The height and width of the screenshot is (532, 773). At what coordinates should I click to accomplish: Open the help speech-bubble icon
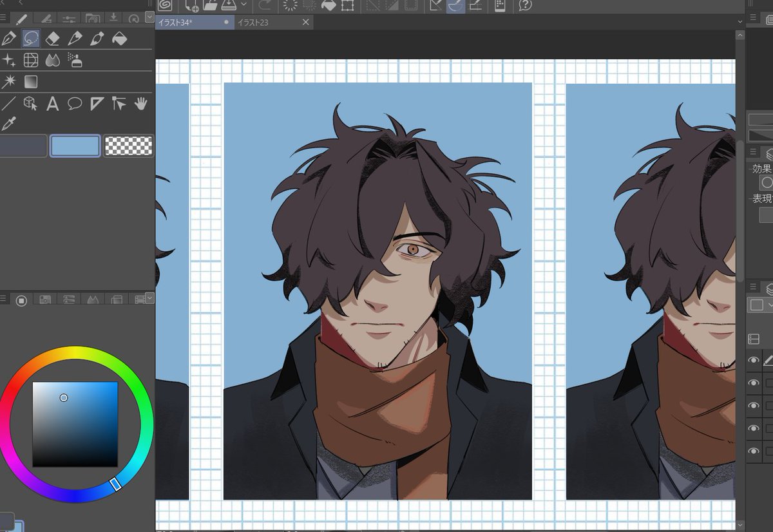tap(525, 5)
